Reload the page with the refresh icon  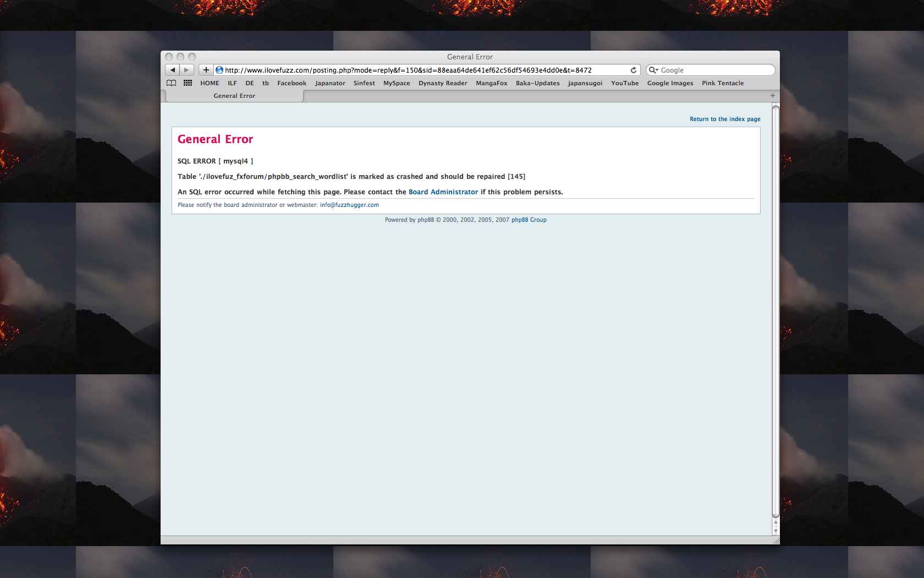[634, 70]
